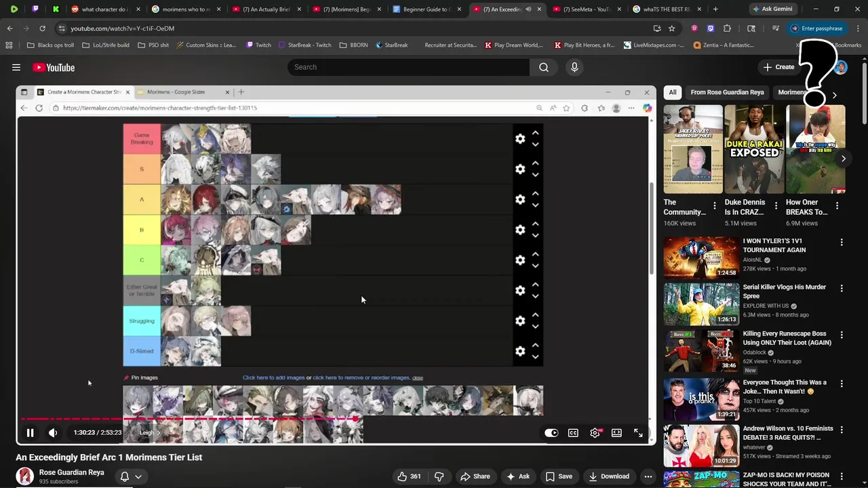This screenshot has width=868, height=488.
Task: Download the video
Action: tap(608, 476)
